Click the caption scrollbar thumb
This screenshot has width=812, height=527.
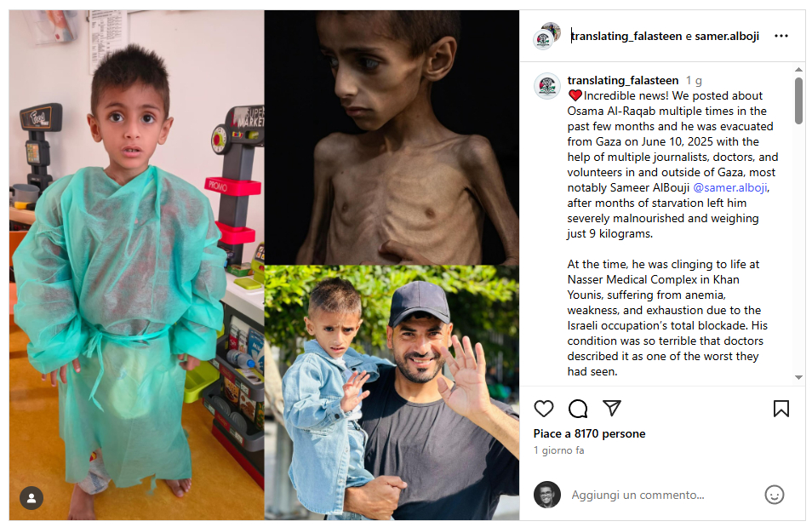coord(798,100)
